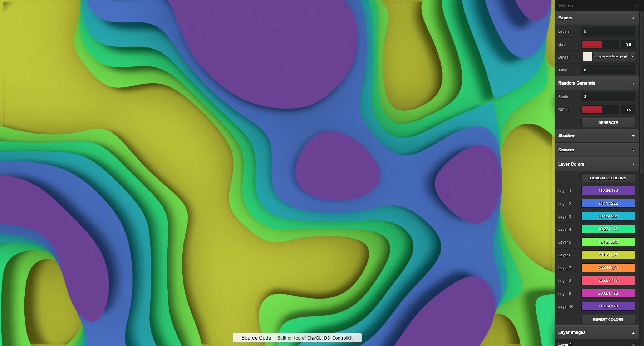This screenshot has height=346, width=644.
Task: Click the GENERATE COLORS button
Action: click(x=608, y=178)
